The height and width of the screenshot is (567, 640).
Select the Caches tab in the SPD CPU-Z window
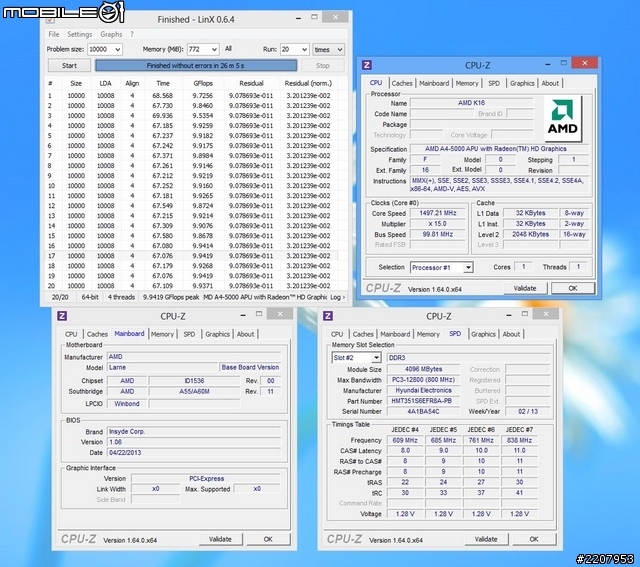point(363,334)
